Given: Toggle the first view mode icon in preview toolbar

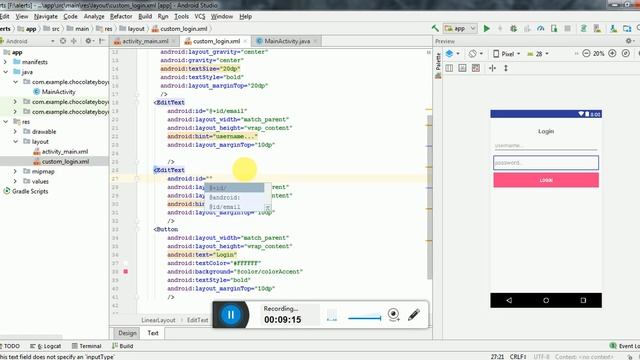Looking at the screenshot, I should (x=449, y=68).
